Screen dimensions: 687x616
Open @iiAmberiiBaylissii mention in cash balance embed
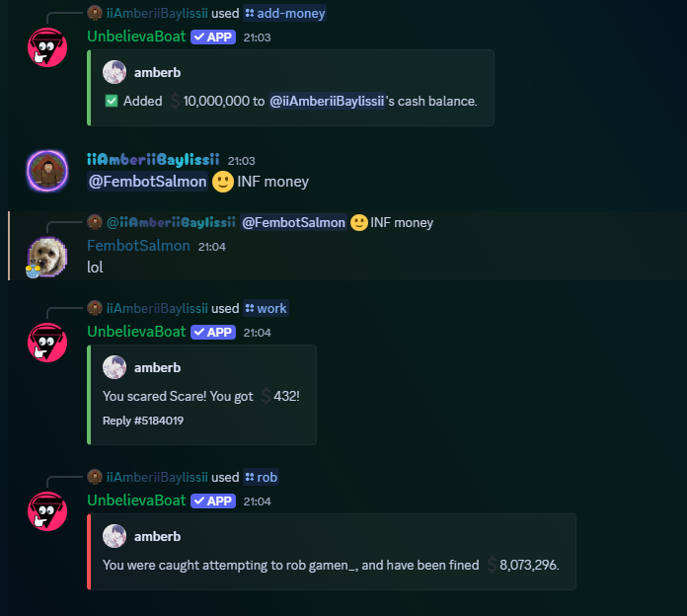click(x=327, y=102)
